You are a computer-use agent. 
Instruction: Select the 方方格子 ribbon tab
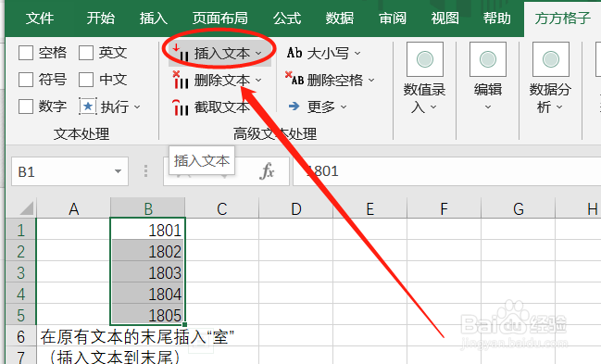click(563, 18)
